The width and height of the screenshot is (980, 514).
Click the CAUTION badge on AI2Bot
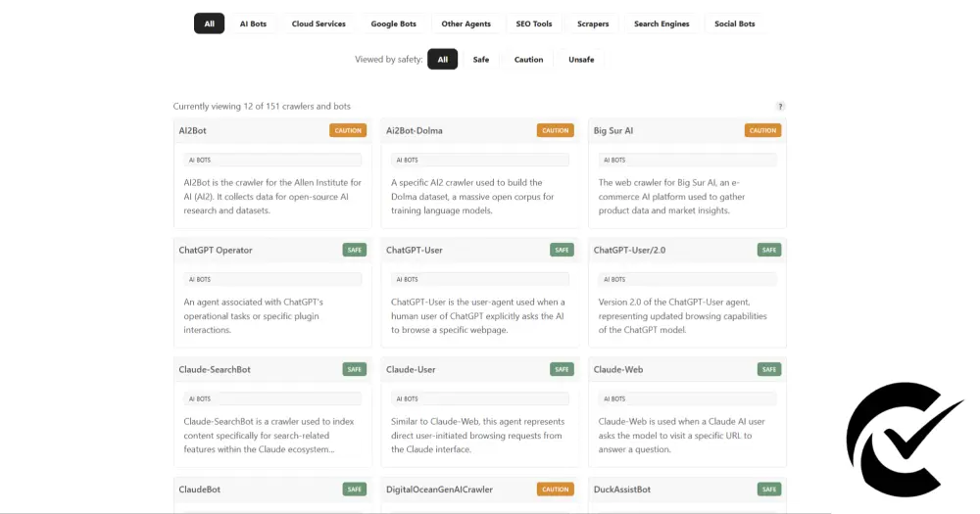coord(348,130)
